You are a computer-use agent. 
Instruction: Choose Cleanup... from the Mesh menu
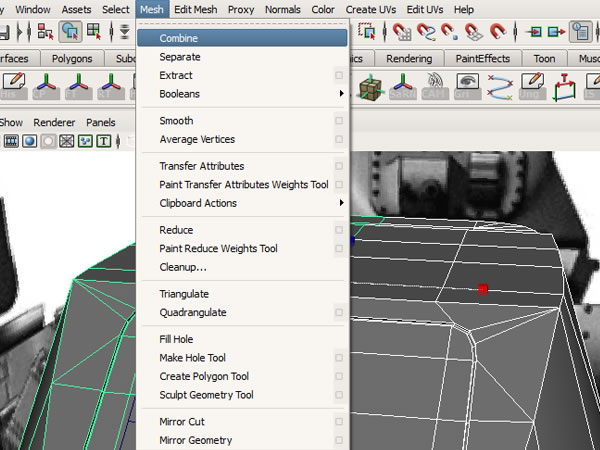183,267
